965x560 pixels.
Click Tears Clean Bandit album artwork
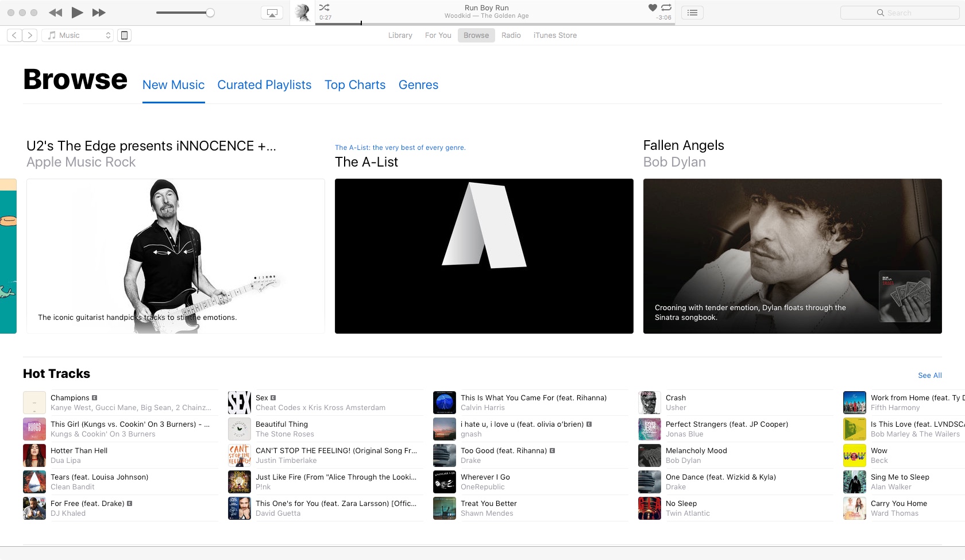34,482
